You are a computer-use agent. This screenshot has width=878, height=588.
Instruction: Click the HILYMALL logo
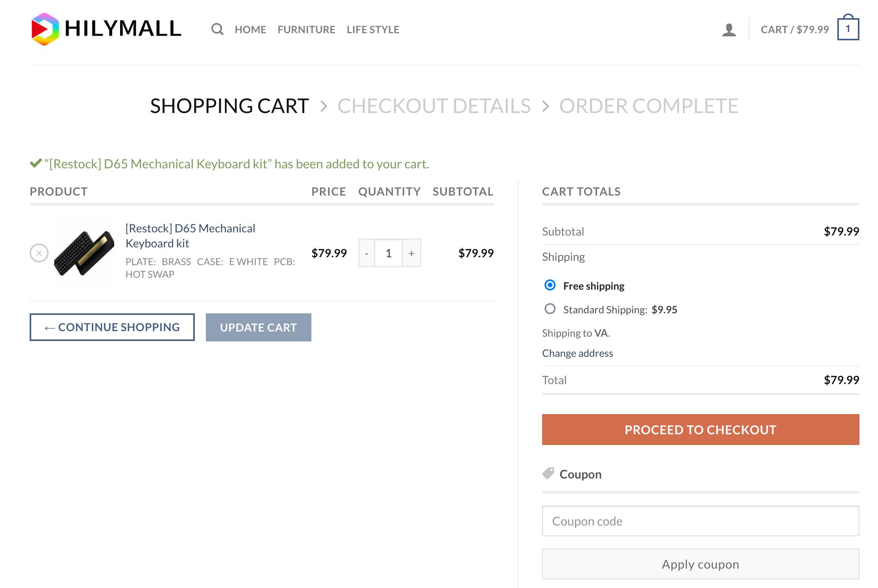point(106,29)
